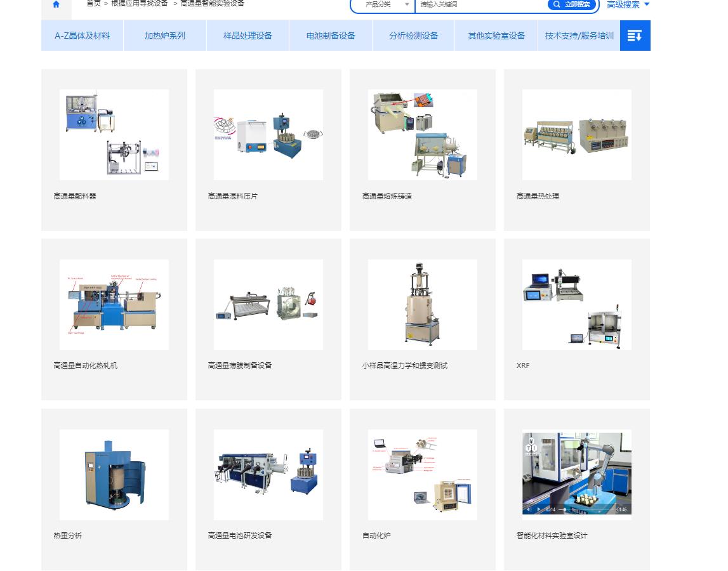Click the blue sort/menu icon at nav end
The image size is (728, 571).
click(635, 36)
